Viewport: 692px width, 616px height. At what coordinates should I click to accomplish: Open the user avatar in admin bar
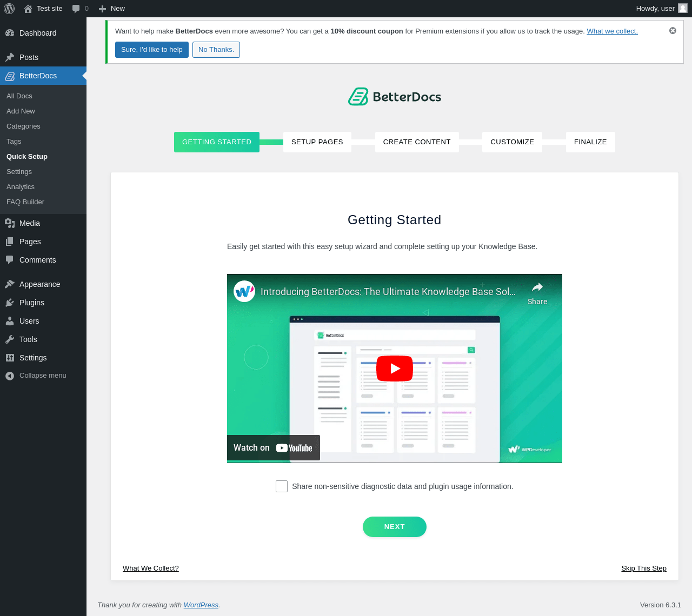pos(683,8)
